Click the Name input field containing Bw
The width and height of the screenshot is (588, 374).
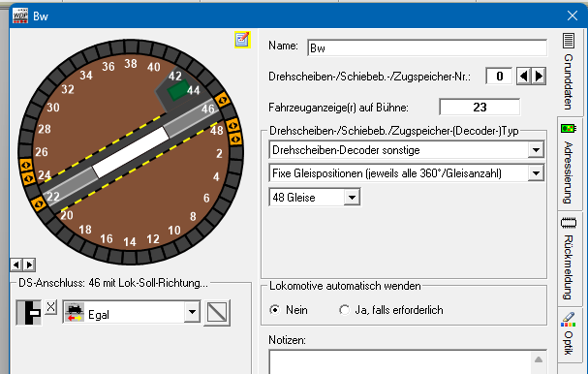point(427,48)
